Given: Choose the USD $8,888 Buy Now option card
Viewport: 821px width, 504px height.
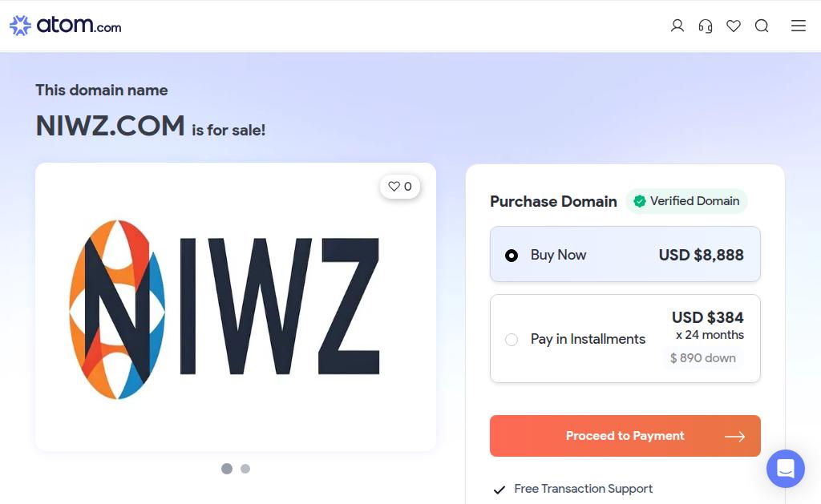Looking at the screenshot, I should click(625, 254).
